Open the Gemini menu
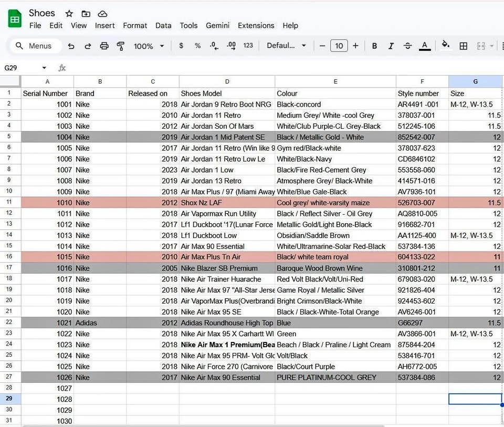 click(217, 25)
